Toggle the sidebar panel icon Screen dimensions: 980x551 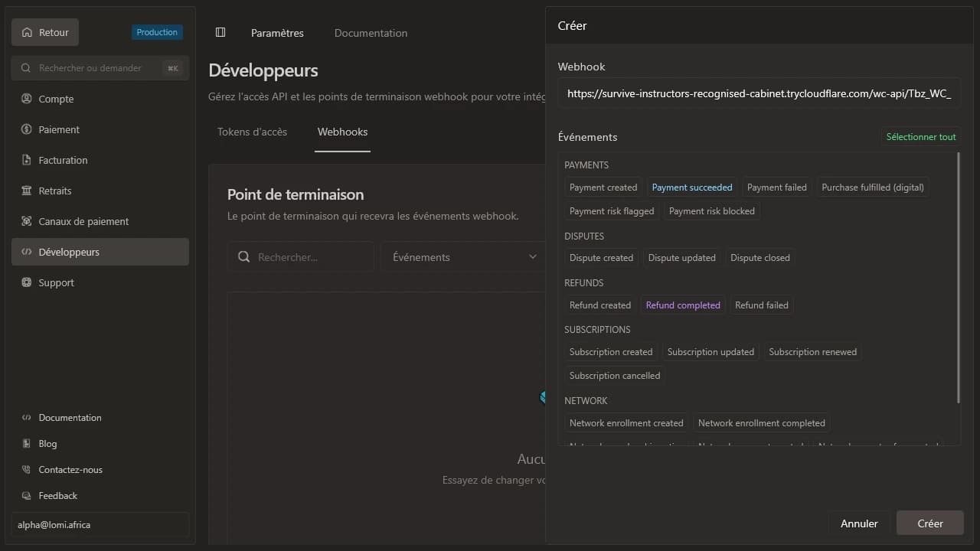220,32
